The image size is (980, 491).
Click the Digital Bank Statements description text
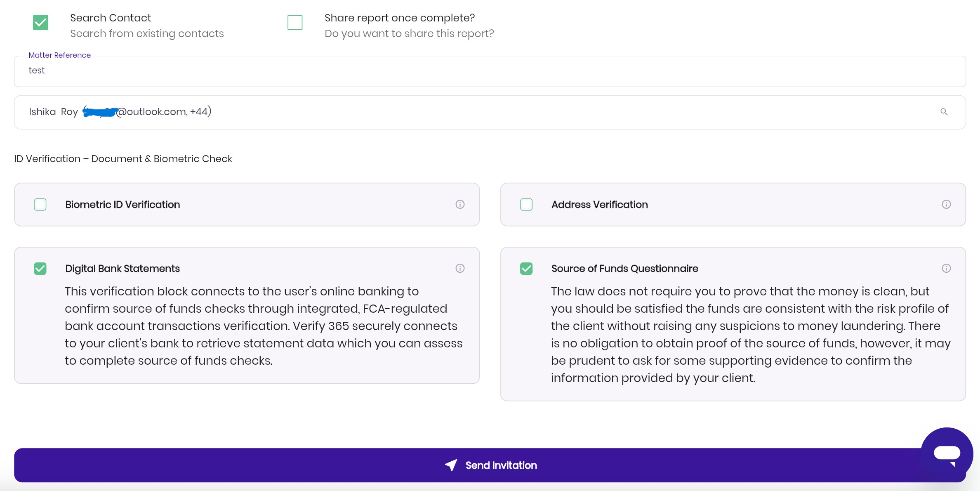tap(264, 326)
